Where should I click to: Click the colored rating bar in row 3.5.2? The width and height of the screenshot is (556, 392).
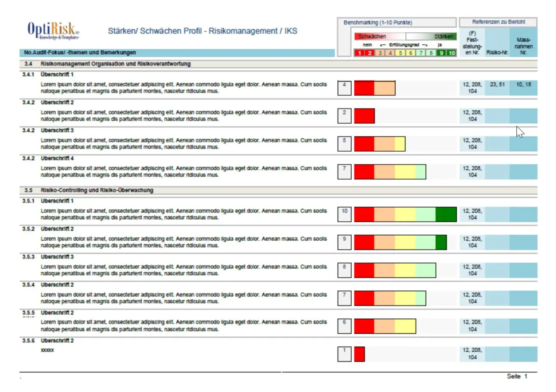[400, 242]
